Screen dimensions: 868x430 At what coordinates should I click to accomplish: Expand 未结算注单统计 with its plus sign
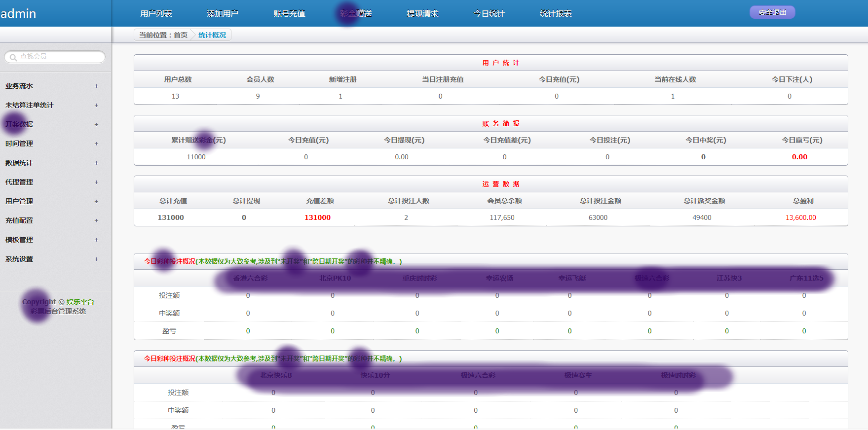click(x=96, y=105)
